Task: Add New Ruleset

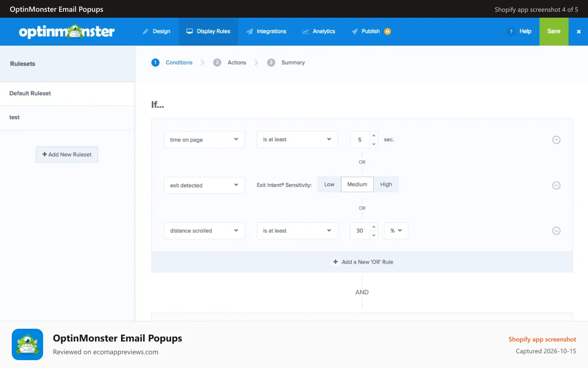Action: (x=67, y=154)
